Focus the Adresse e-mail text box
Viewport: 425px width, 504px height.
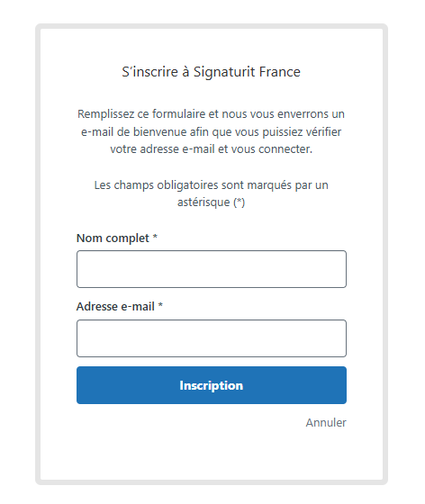click(212, 338)
